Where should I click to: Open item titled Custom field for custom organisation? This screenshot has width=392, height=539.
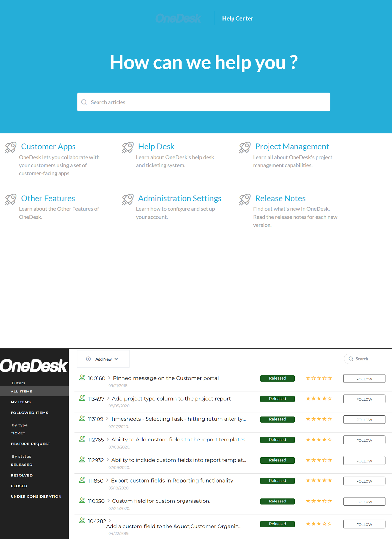[161, 501]
